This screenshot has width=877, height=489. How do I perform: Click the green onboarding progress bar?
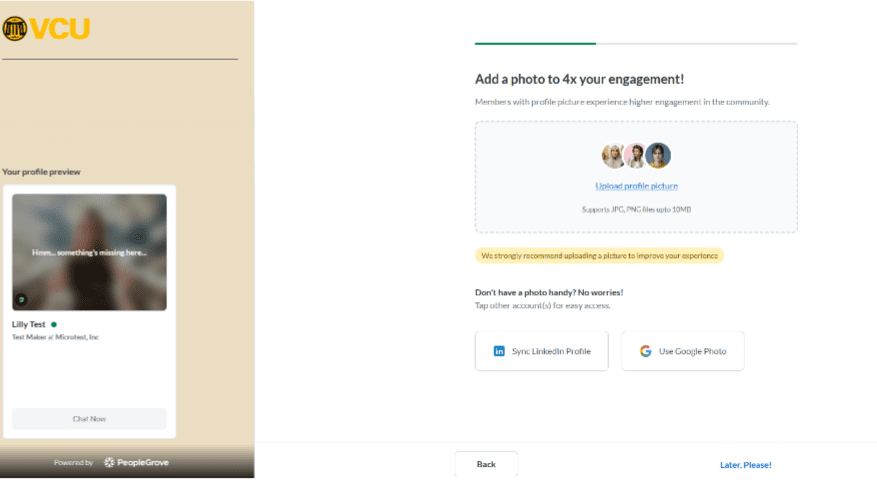coord(535,44)
